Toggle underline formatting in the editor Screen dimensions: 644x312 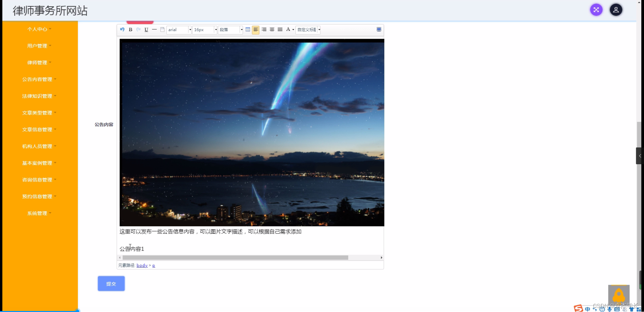tap(146, 30)
